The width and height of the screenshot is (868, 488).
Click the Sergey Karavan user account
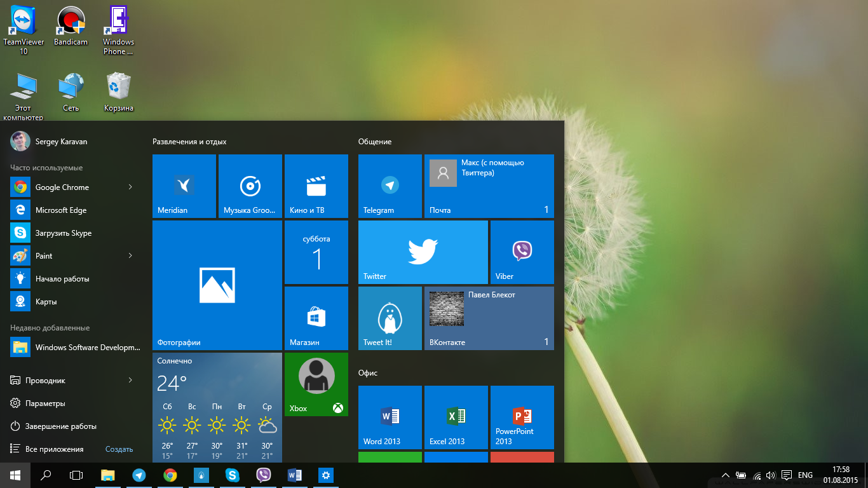(48, 141)
